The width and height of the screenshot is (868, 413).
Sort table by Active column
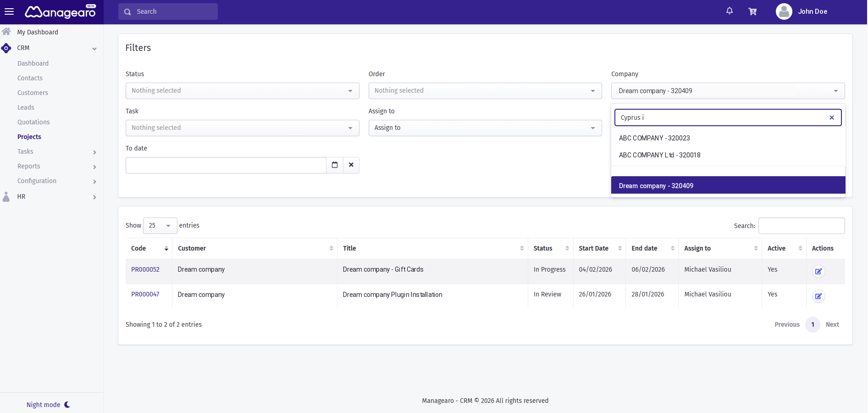pos(784,248)
